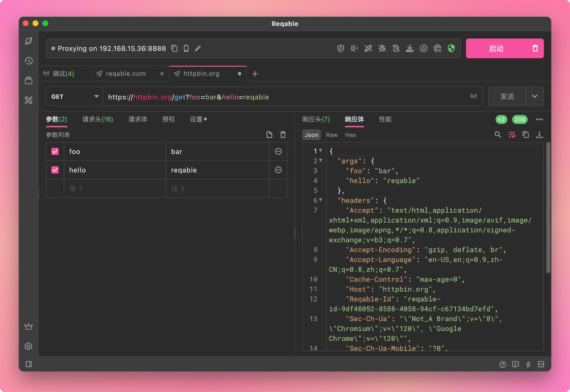This screenshot has height=392, width=570.
Task: Open the history clock icon in sidebar
Action: [28, 61]
